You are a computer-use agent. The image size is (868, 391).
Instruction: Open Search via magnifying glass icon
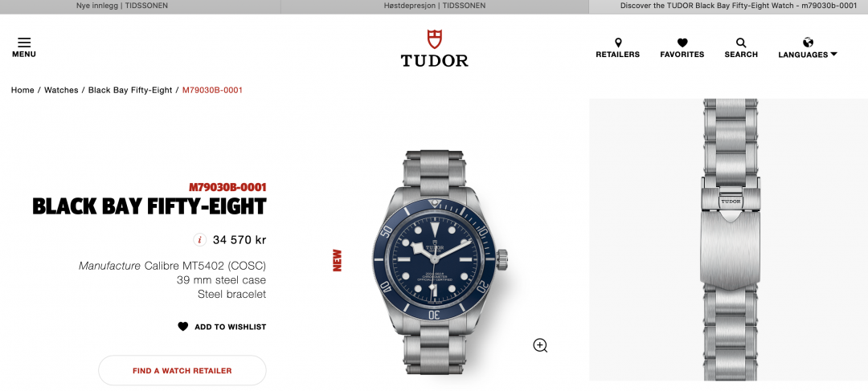(741, 43)
